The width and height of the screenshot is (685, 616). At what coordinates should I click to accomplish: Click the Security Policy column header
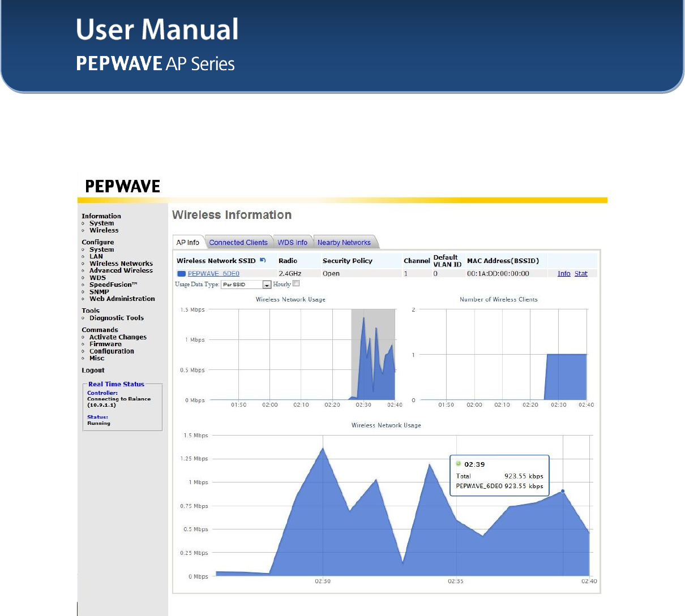[x=348, y=261]
